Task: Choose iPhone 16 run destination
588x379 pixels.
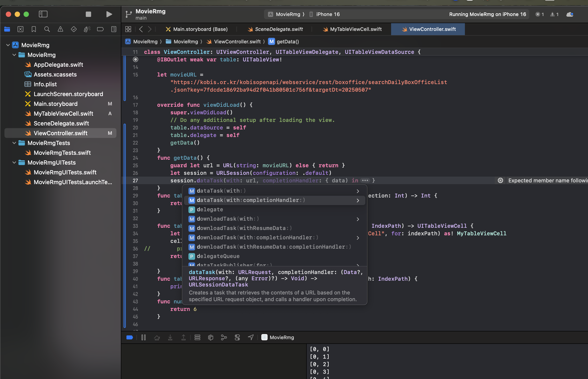Action: (324, 14)
